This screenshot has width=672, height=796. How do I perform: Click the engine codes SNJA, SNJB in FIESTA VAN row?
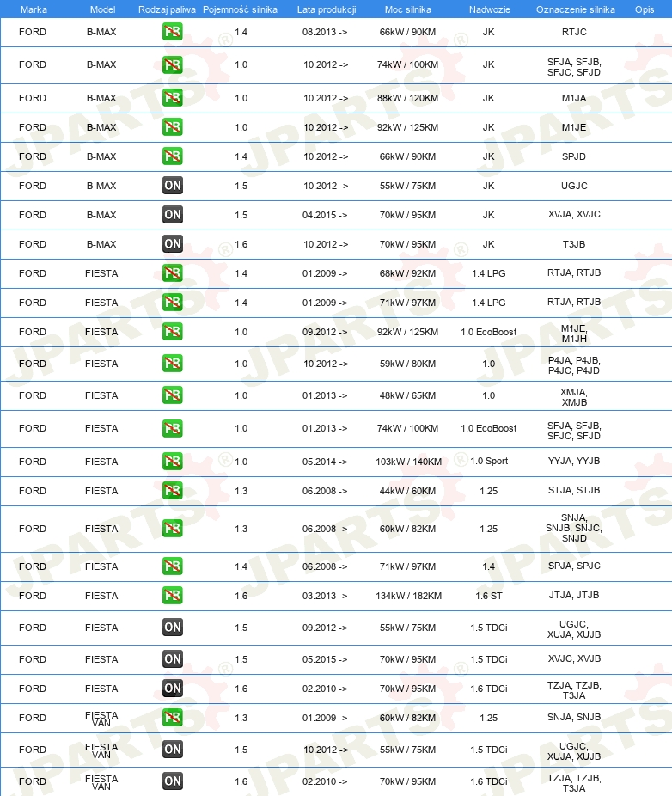coord(574,717)
